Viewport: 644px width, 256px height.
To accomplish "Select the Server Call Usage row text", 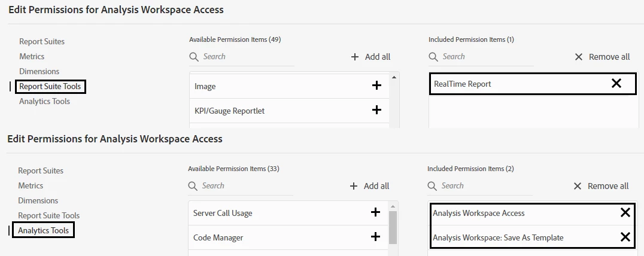I will pos(223,213).
